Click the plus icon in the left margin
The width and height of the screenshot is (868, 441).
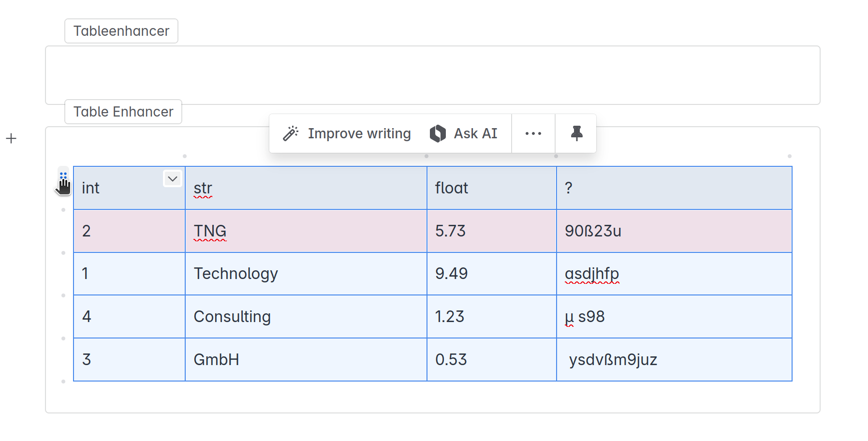point(11,138)
